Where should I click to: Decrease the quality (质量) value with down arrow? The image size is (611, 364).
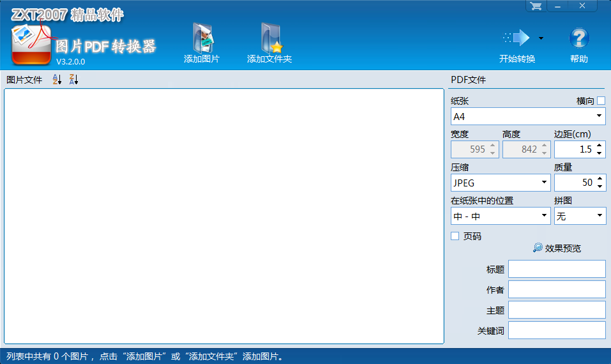[599, 186]
